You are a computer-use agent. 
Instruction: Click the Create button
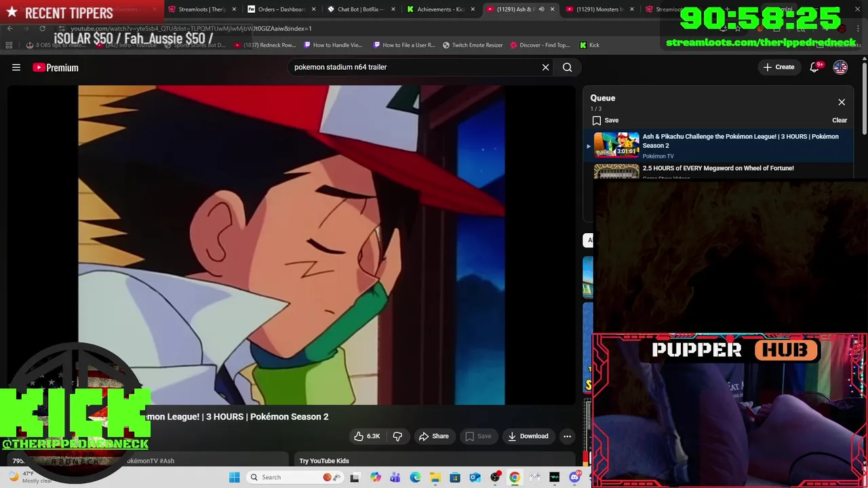(778, 67)
